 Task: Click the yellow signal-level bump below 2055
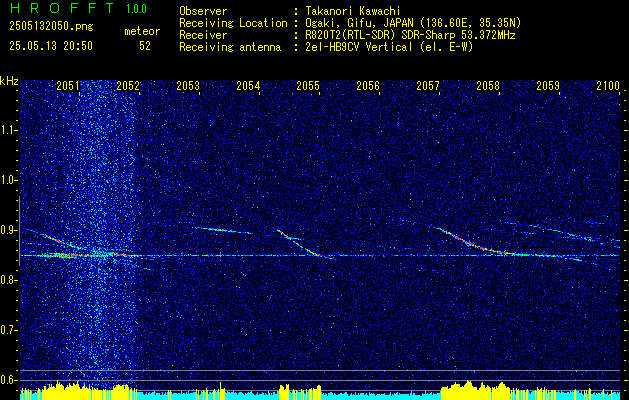coord(300,391)
